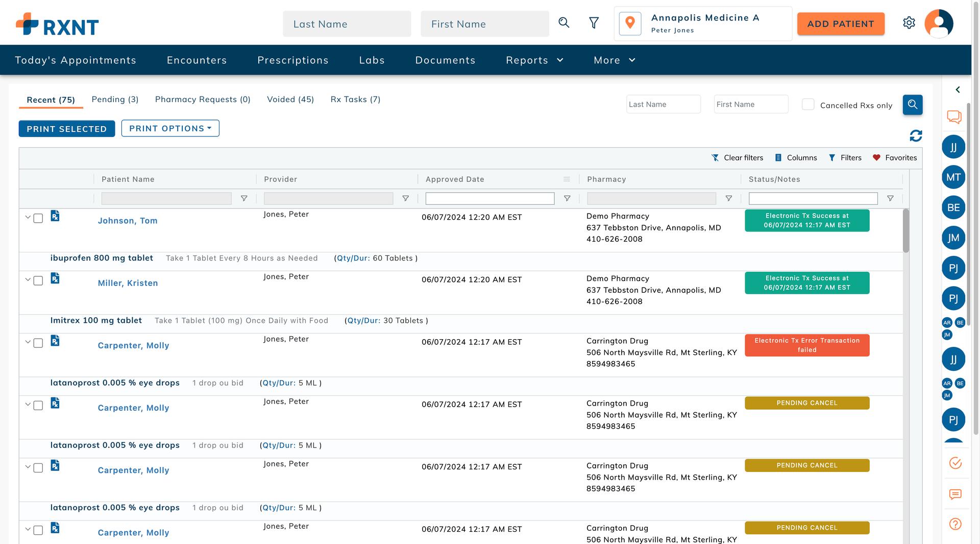980x544 pixels.
Task: Click the header patient filter funnel icon
Action: [x=594, y=23]
